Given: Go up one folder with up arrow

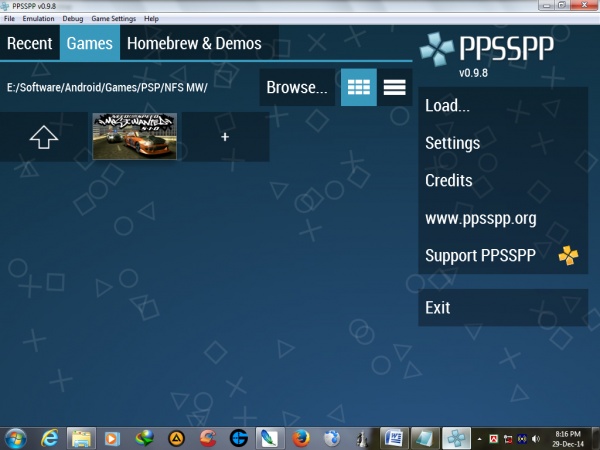Looking at the screenshot, I should point(44,137).
